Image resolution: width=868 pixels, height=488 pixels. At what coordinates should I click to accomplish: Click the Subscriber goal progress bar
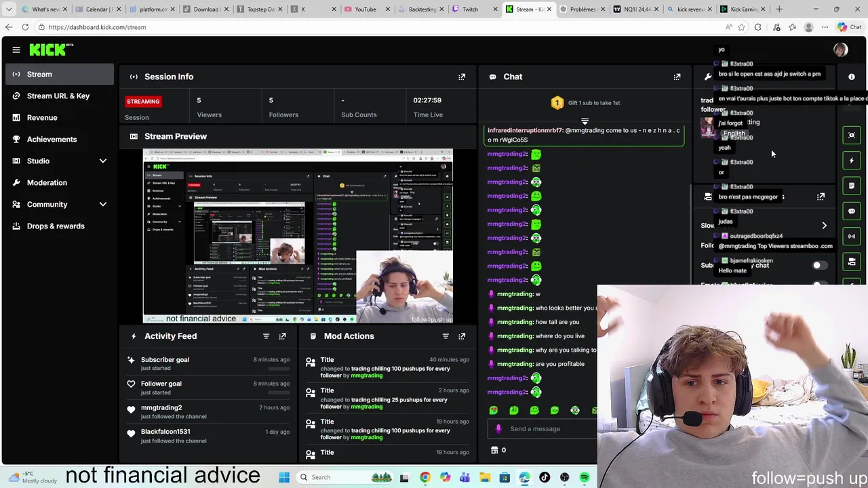tap(279, 369)
